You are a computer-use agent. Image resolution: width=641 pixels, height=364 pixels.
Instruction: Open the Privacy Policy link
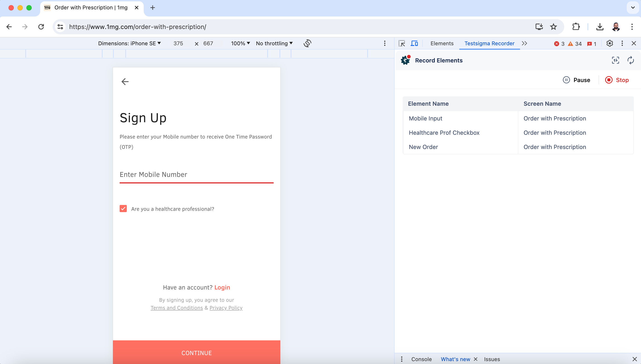point(226,308)
